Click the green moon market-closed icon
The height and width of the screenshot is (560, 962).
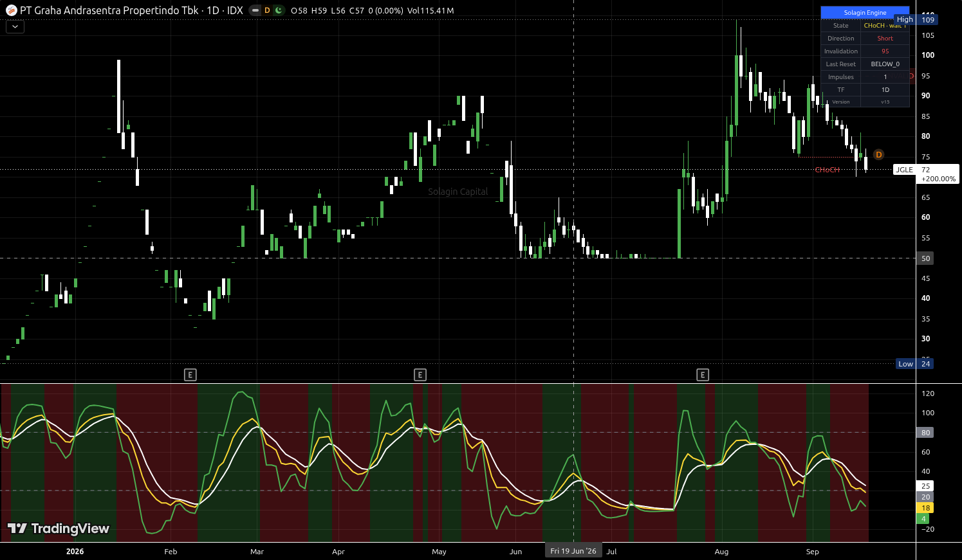278,10
